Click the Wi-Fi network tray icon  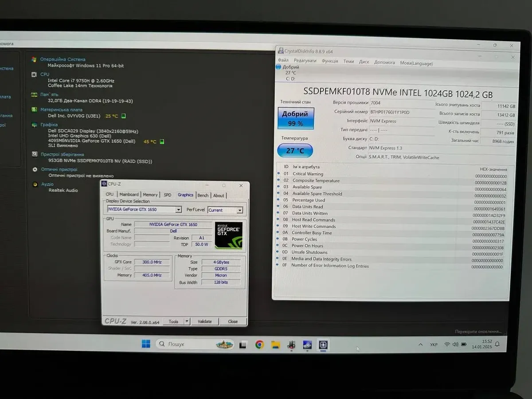(x=447, y=344)
